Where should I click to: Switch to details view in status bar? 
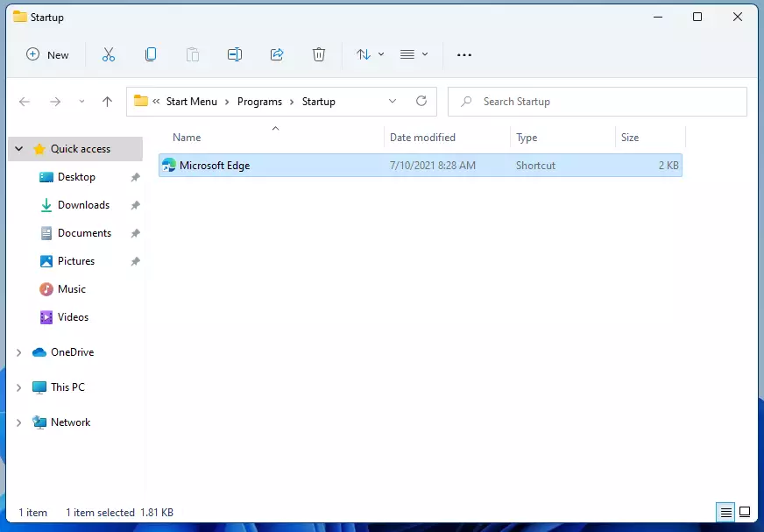pos(725,512)
